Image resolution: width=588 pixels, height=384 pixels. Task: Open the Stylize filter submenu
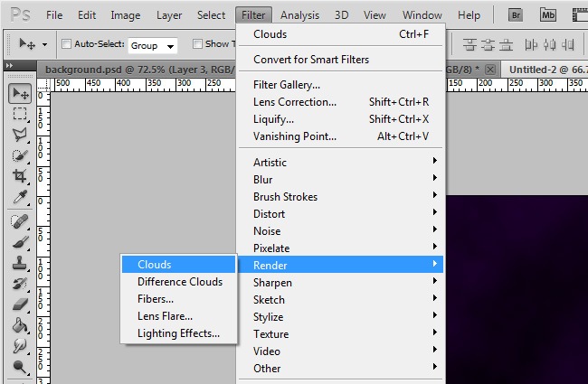point(340,316)
